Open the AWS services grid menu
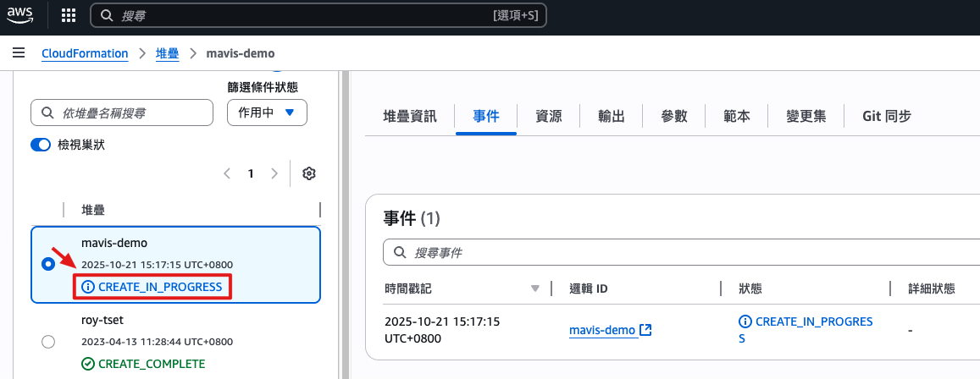 [69, 15]
